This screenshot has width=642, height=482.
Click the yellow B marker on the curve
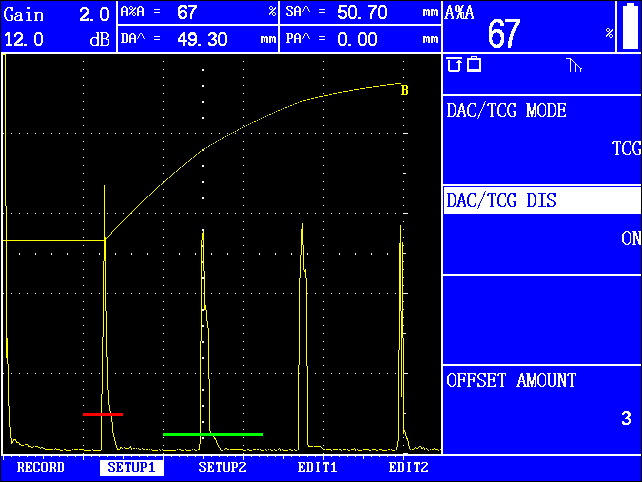point(404,90)
